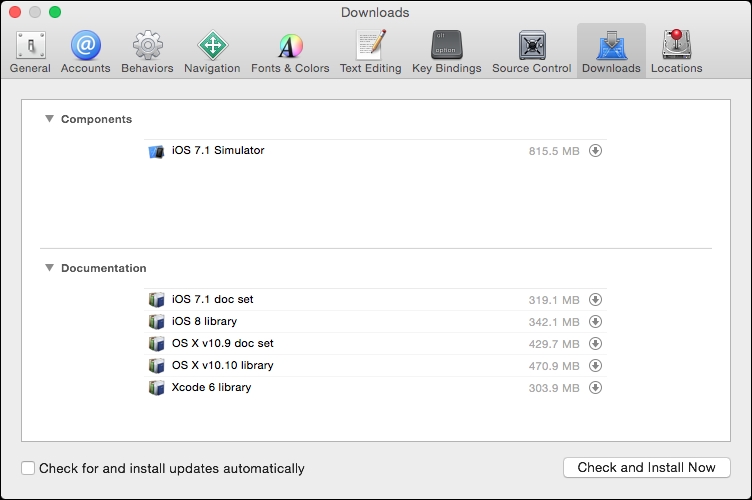Download the Xcode 6 library
752x500 pixels.
(x=595, y=388)
